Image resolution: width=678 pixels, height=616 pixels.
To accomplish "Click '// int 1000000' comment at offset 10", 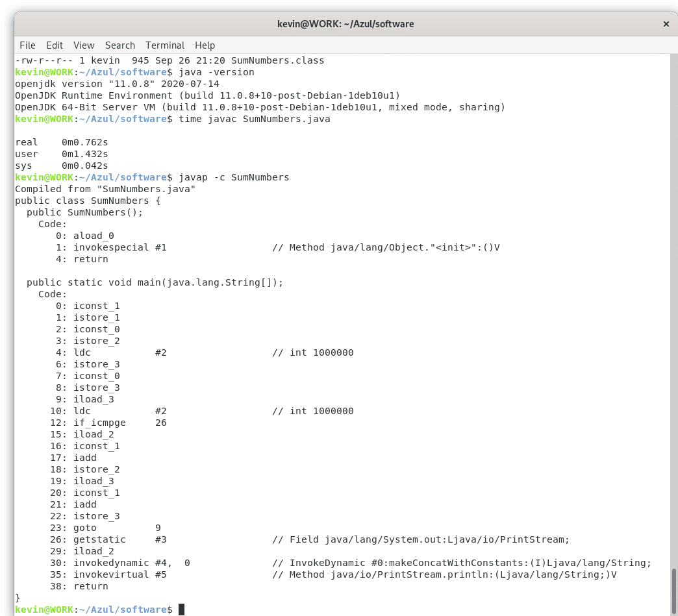I will coord(313,411).
